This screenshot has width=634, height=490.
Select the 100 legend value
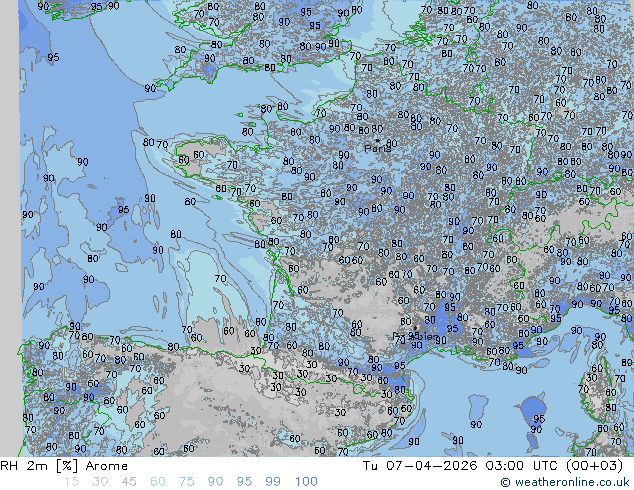point(306,482)
